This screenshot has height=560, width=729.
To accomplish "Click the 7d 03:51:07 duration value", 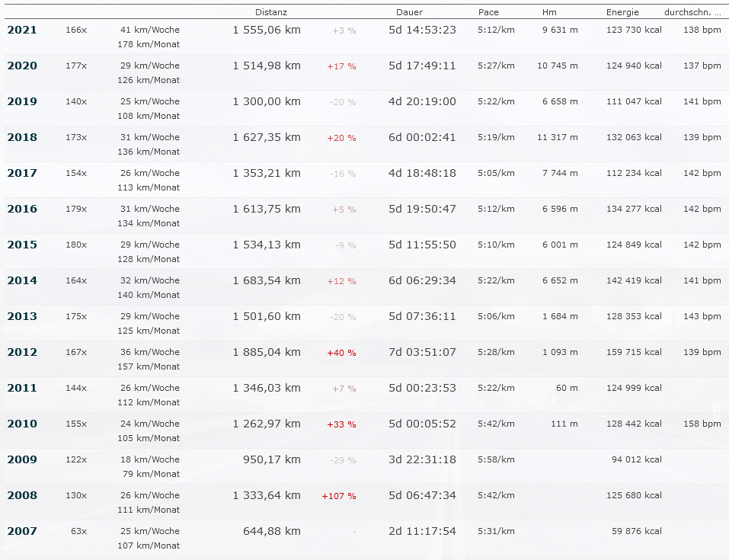I will 422,352.
